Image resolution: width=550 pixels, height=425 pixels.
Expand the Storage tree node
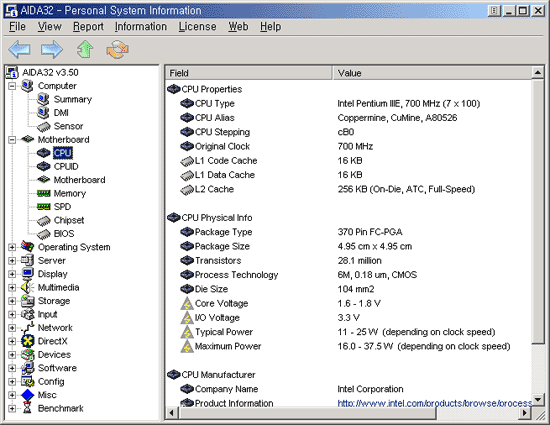(x=12, y=301)
